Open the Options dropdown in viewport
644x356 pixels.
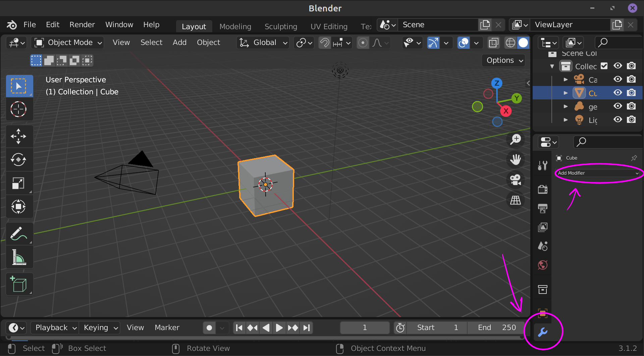tap(503, 60)
